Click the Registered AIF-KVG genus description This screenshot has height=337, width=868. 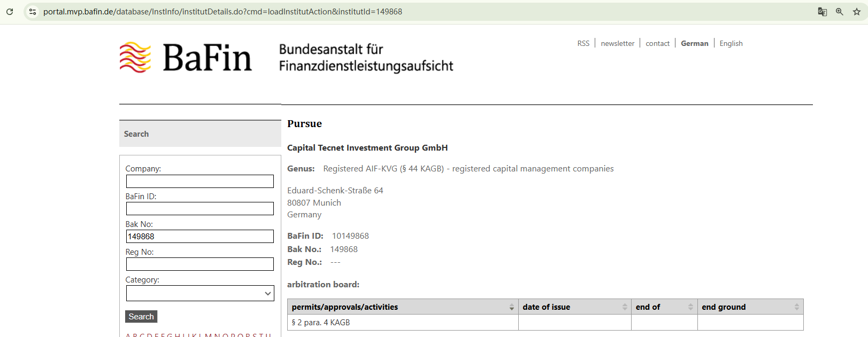[468, 168]
